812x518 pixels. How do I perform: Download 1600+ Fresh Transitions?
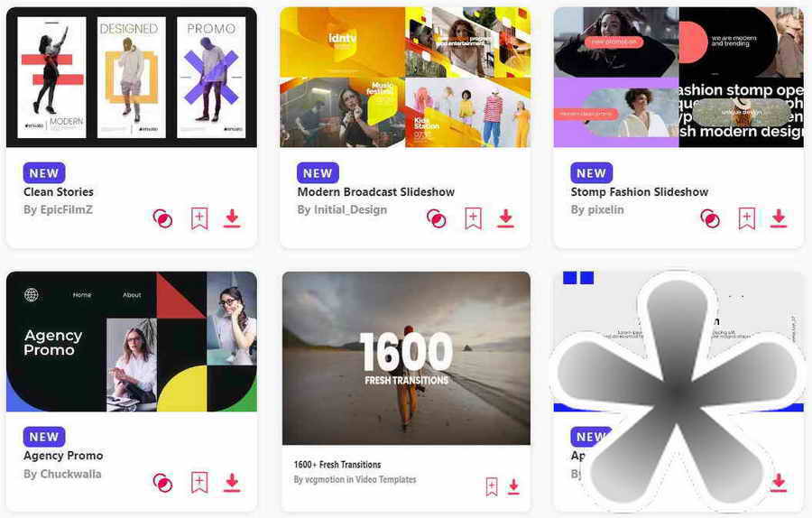[513, 486]
